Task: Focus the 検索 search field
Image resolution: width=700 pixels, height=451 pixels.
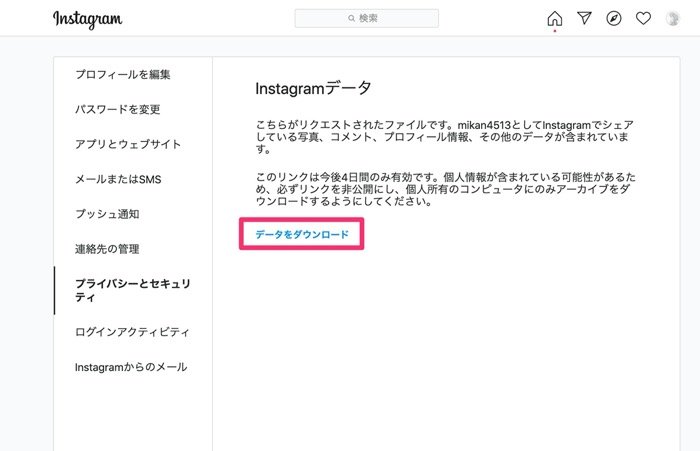Action: pos(367,18)
